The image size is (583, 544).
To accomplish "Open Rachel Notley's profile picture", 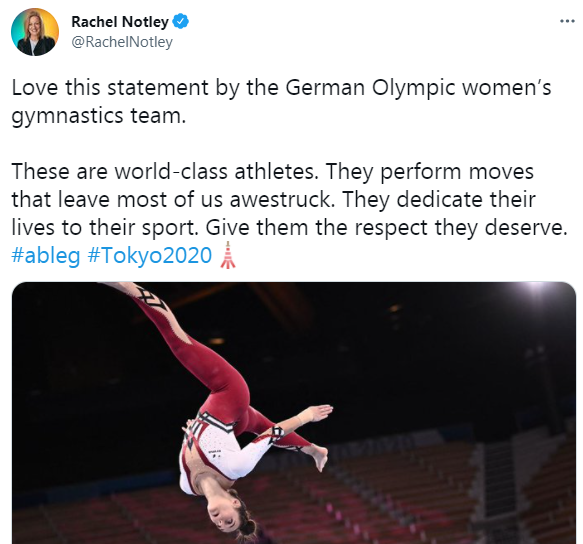I will point(35,32).
